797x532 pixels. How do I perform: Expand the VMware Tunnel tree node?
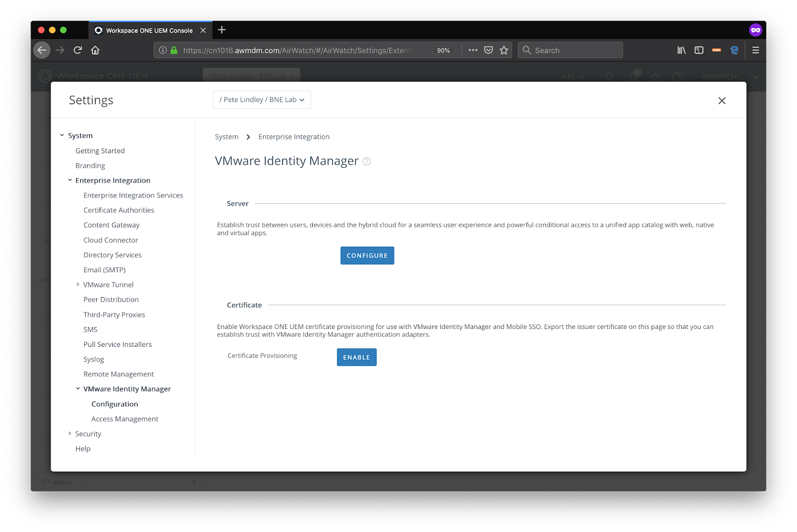tap(78, 285)
